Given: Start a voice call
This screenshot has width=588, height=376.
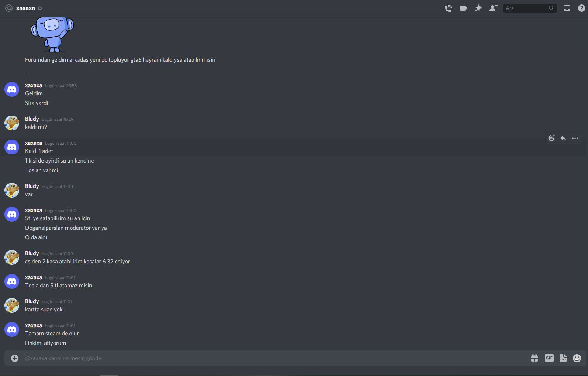Looking at the screenshot, I should point(448,8).
